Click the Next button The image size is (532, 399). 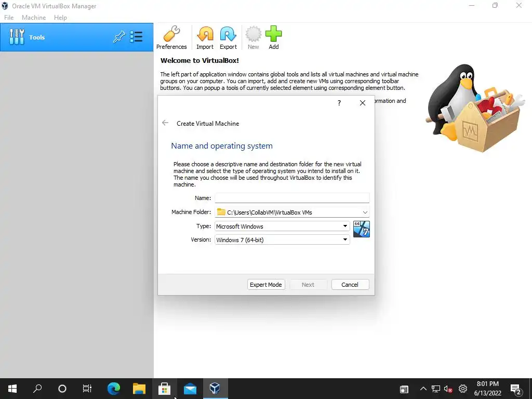tap(308, 285)
